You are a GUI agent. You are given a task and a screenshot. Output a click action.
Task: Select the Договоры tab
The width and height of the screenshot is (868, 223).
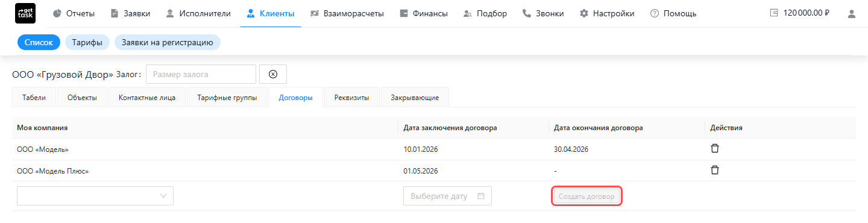(x=296, y=98)
